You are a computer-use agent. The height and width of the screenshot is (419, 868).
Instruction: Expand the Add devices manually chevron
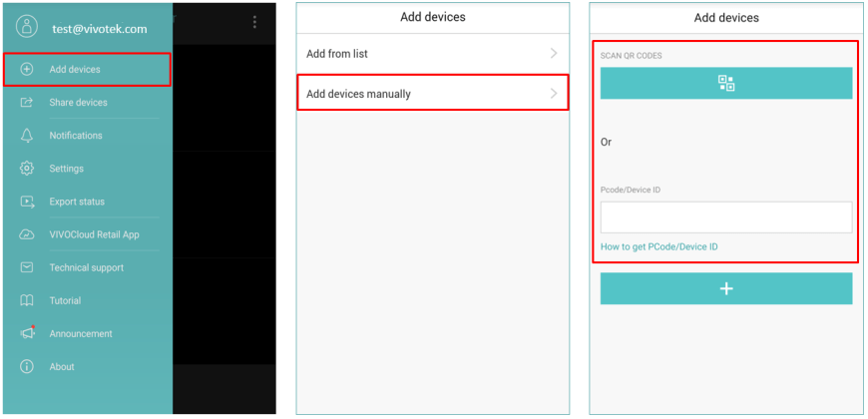(554, 94)
